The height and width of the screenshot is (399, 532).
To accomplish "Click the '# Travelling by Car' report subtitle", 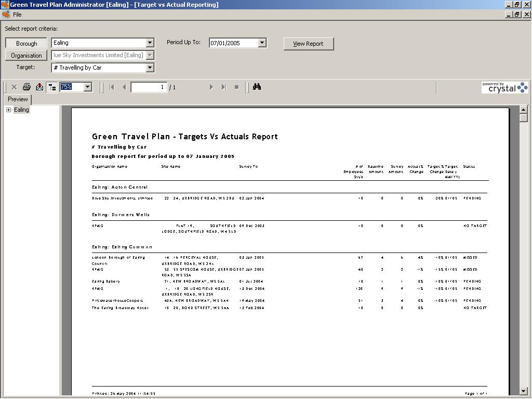I will pos(119,147).
